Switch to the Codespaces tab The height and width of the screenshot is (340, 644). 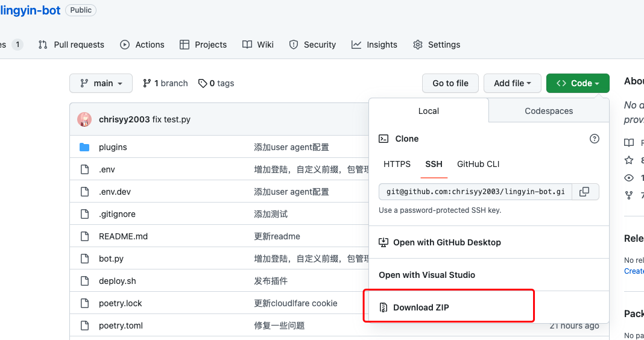click(549, 111)
